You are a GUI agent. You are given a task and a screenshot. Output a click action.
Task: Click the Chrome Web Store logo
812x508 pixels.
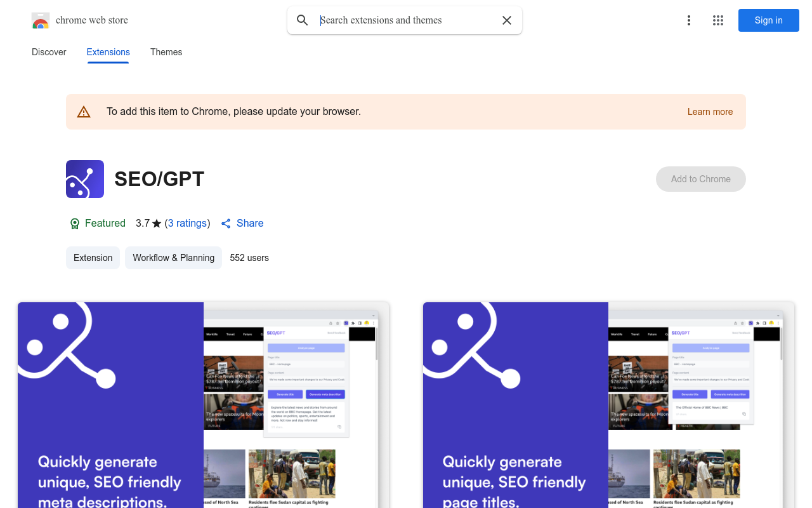click(x=41, y=20)
